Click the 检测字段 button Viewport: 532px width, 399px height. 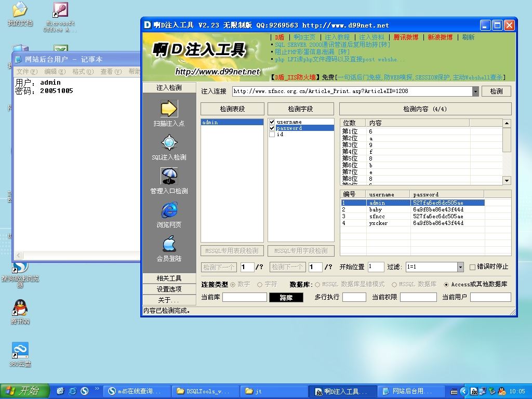(301, 109)
